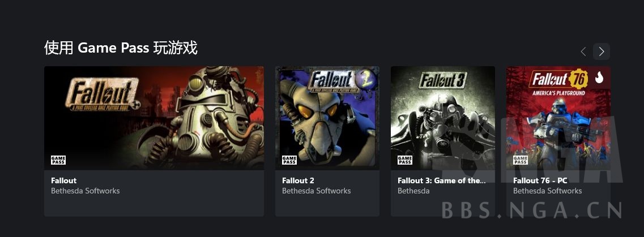
Task: Click the previous carousel arrow
Action: tap(583, 51)
